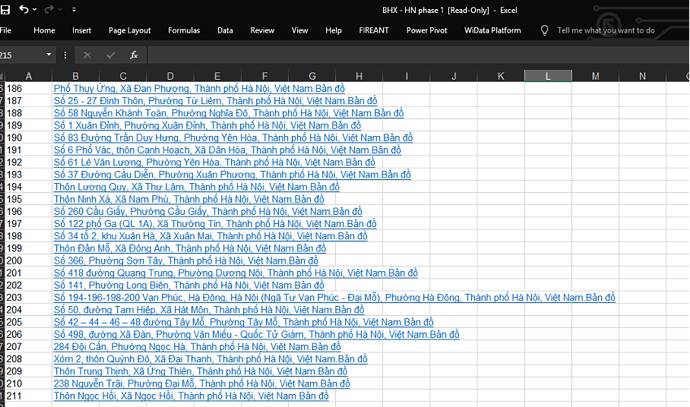Open the Số 260 Cầu Giấy address link

[208, 212]
